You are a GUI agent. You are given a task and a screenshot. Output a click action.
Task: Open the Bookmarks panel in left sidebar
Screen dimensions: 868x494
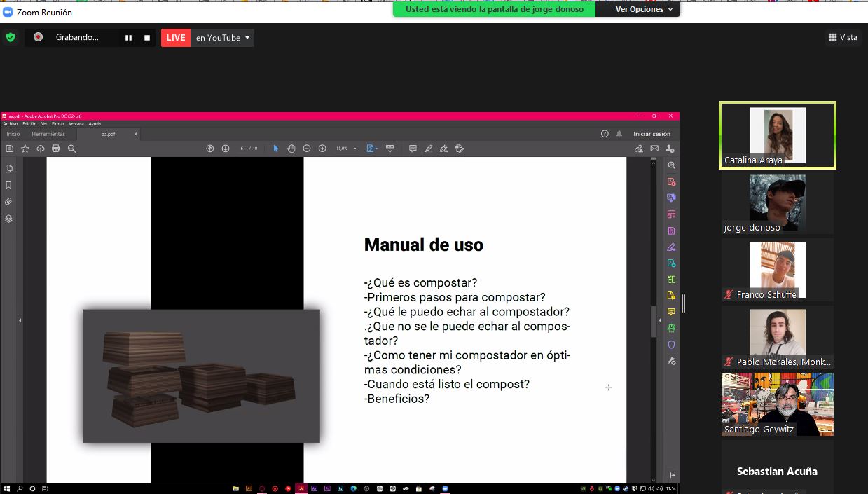9,186
